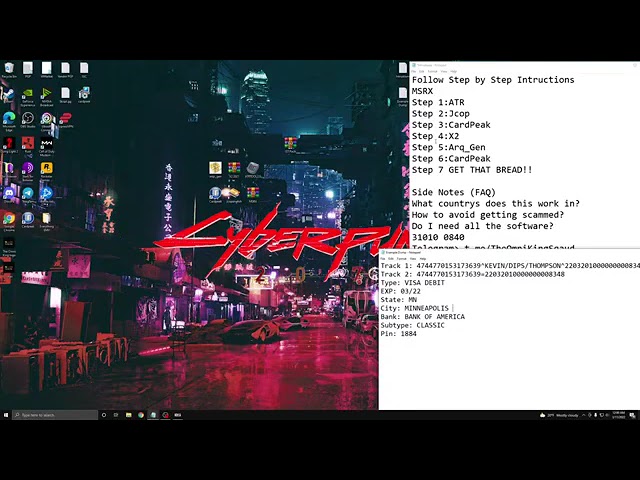The width and height of the screenshot is (640, 480).
Task: Open Edit menu in Example Dump Notepad
Action: (391, 259)
